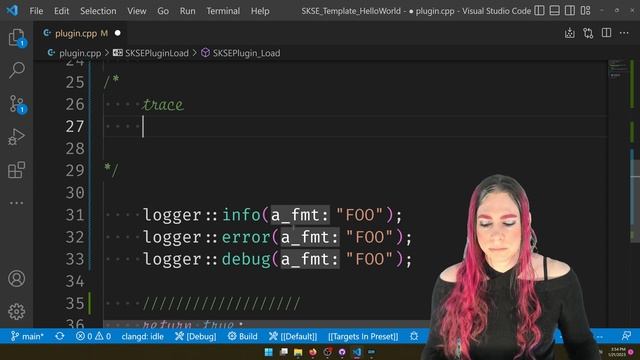640x360 pixels.
Task: Switch the main git branch
Action: click(27, 336)
